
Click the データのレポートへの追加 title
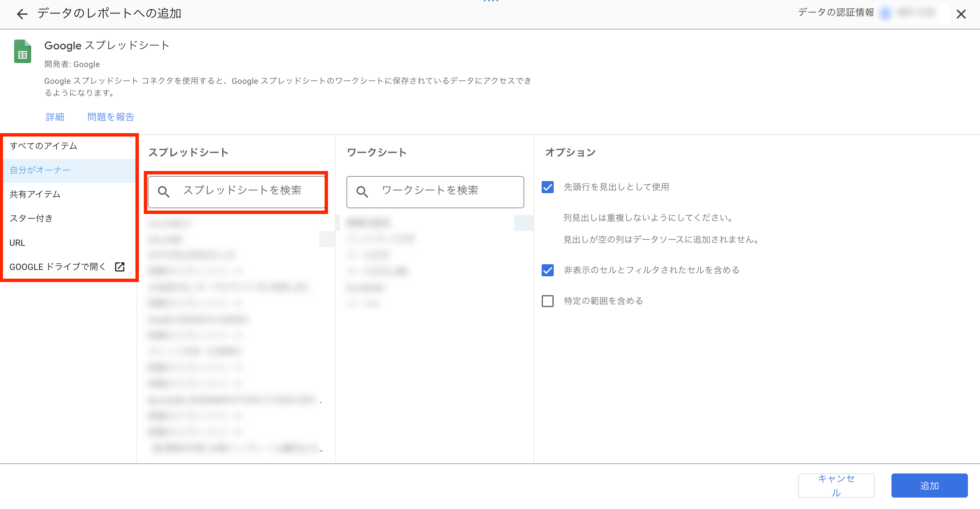(109, 13)
